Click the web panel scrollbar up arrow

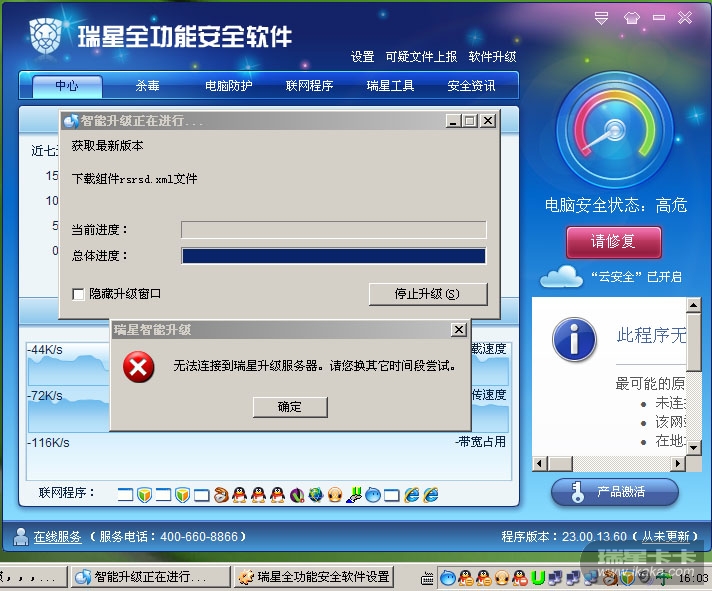pyautogui.click(x=693, y=305)
